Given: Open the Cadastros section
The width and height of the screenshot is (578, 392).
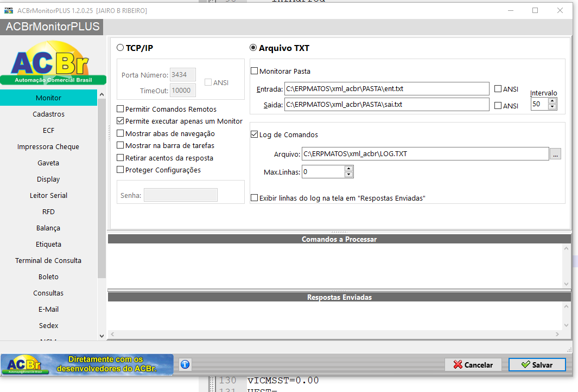Looking at the screenshot, I should click(x=48, y=114).
